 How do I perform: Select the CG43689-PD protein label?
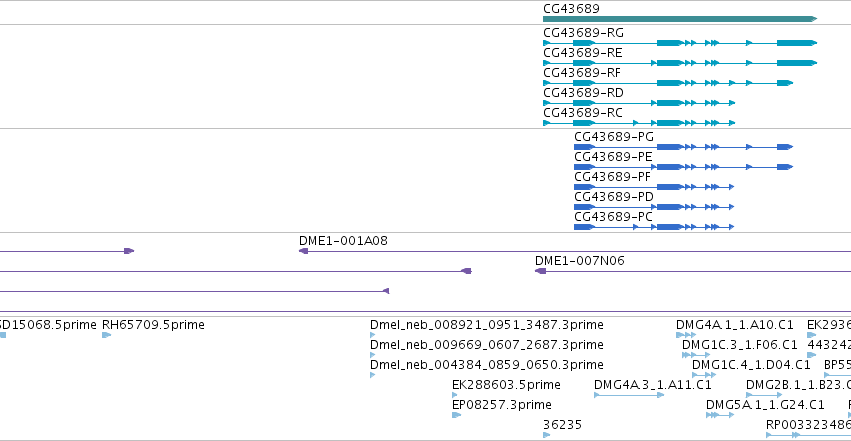tap(614, 197)
